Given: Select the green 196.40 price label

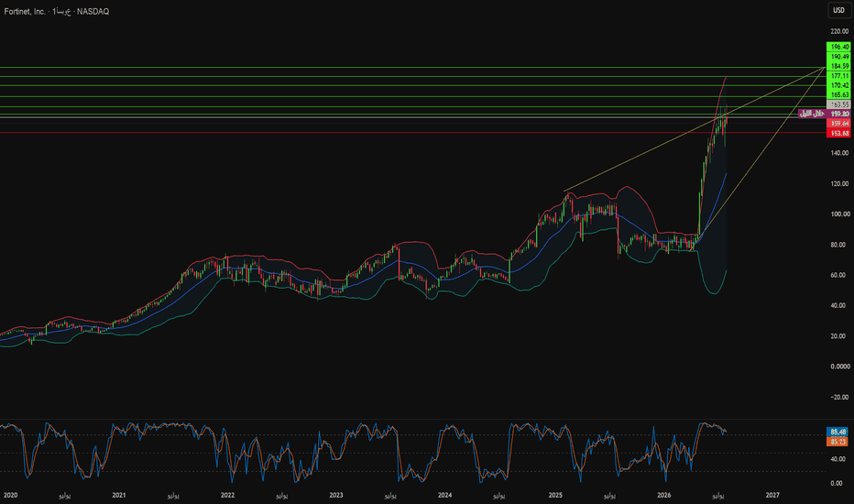Looking at the screenshot, I should point(838,47).
